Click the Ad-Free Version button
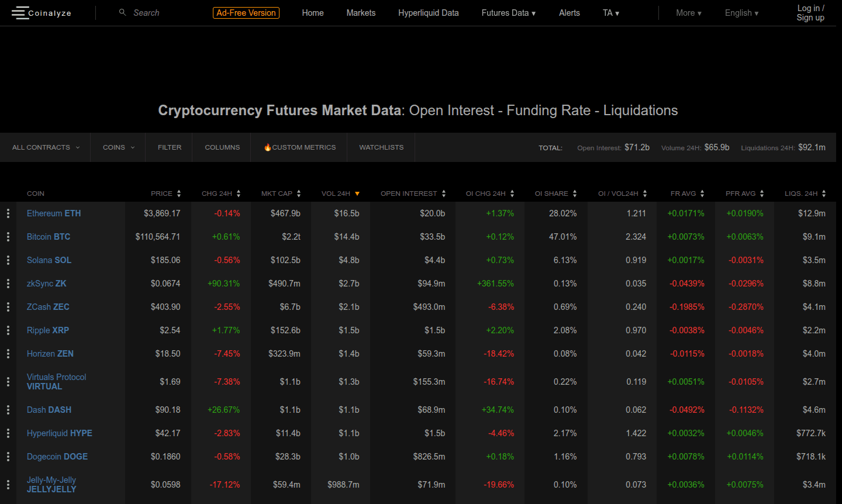This screenshot has width=842, height=504. pos(246,12)
